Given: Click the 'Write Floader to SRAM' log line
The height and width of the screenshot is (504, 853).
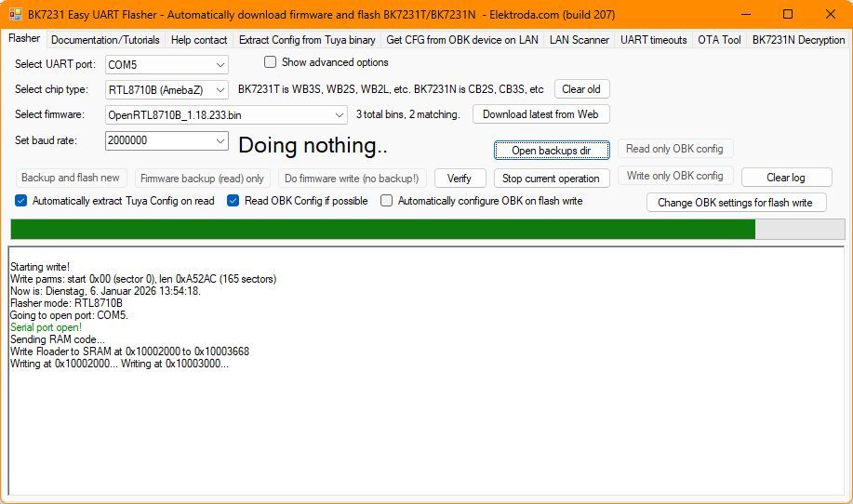Looking at the screenshot, I should [x=129, y=351].
